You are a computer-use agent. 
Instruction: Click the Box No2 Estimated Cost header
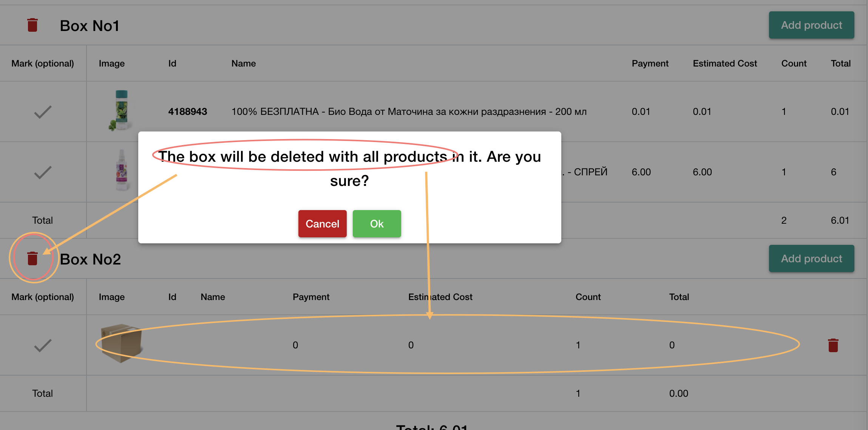coord(440,297)
